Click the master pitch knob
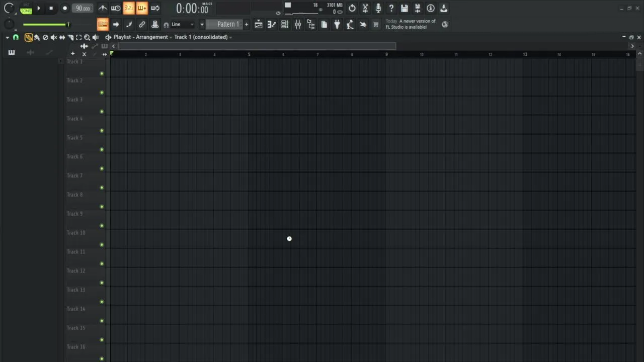This screenshot has height=362, width=644. coord(9,24)
